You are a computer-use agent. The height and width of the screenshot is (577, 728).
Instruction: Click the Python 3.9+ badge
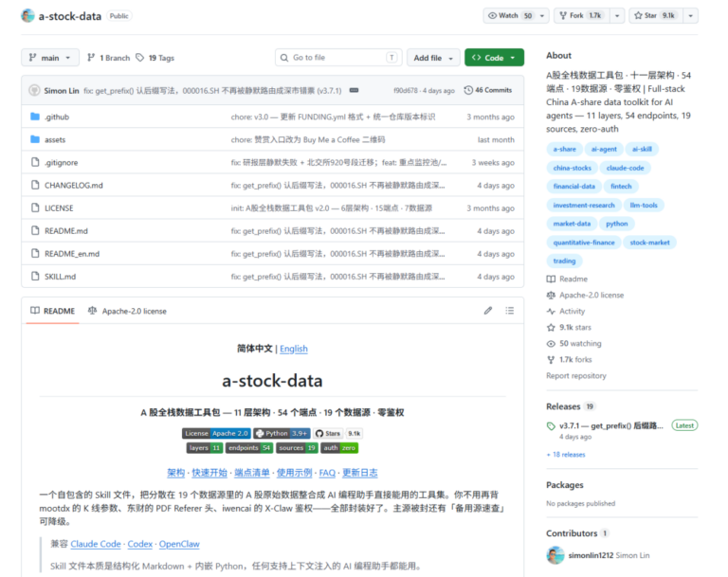click(x=282, y=433)
